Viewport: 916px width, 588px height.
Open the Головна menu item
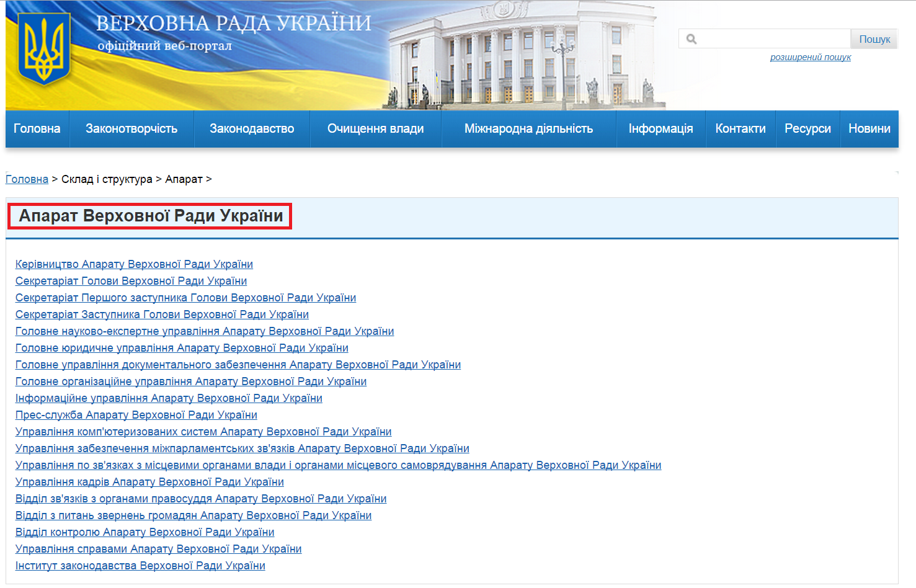coord(37,128)
